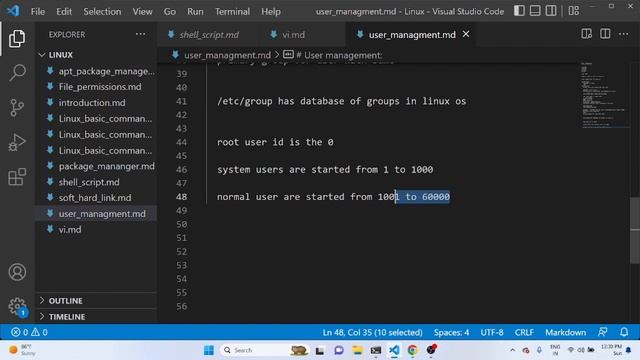Collapse the LINUX folder section

pyautogui.click(x=96, y=55)
